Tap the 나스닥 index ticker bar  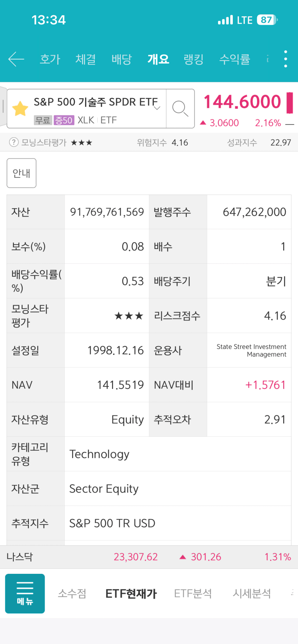pyautogui.click(x=149, y=557)
